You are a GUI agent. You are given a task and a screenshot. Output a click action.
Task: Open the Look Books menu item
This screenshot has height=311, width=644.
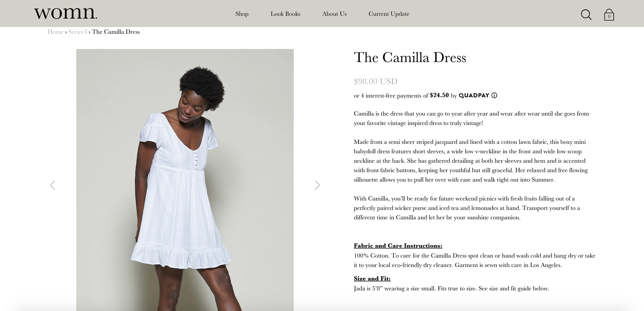(285, 14)
